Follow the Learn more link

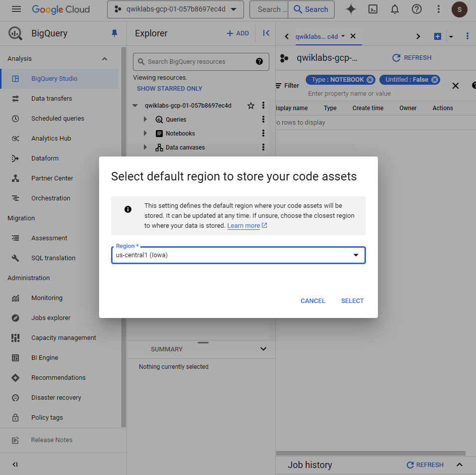[243, 225]
